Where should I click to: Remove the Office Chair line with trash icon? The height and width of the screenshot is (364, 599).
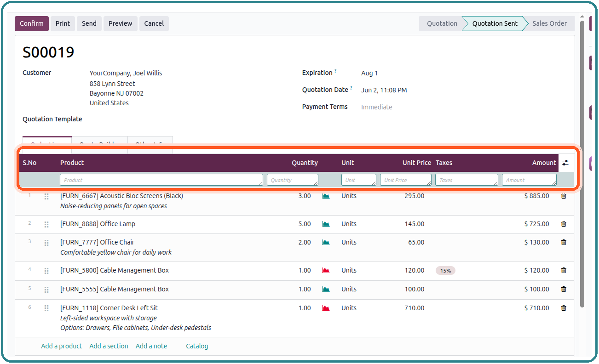click(564, 243)
